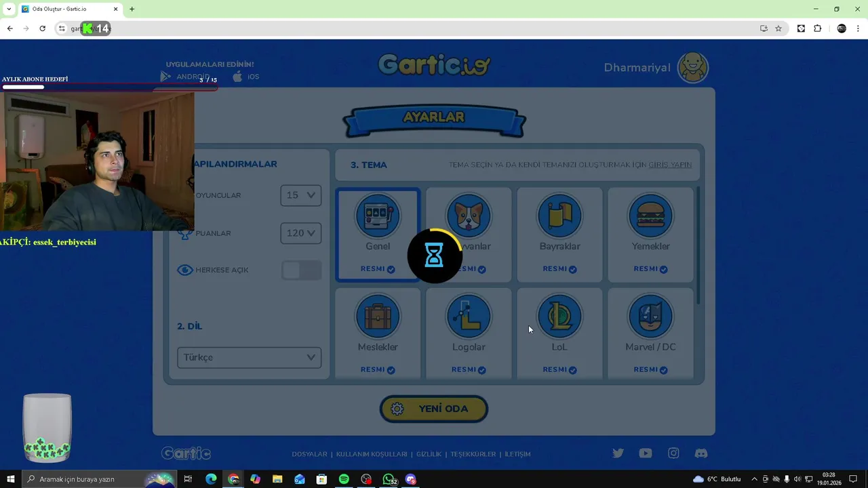Viewport: 868px width, 488px height.
Task: Click the theme list vertical scrollbar
Action: point(697,247)
